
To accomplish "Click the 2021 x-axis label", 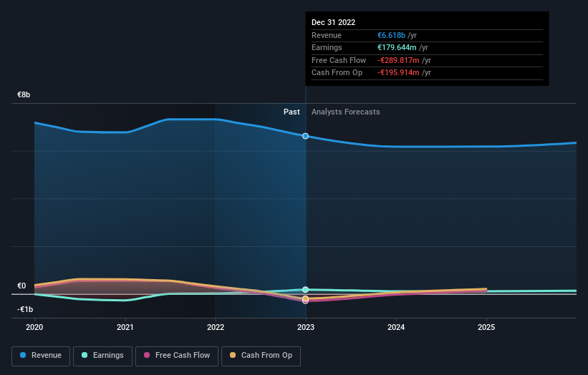I will pos(125,328).
